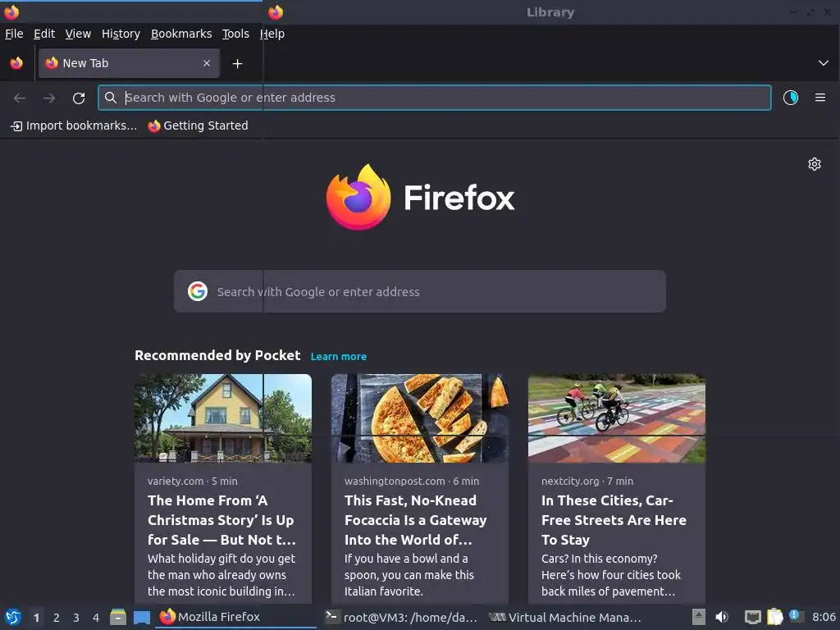Image resolution: width=840 pixels, height=630 pixels.
Task: Close the New Tab tab
Action: [207, 63]
